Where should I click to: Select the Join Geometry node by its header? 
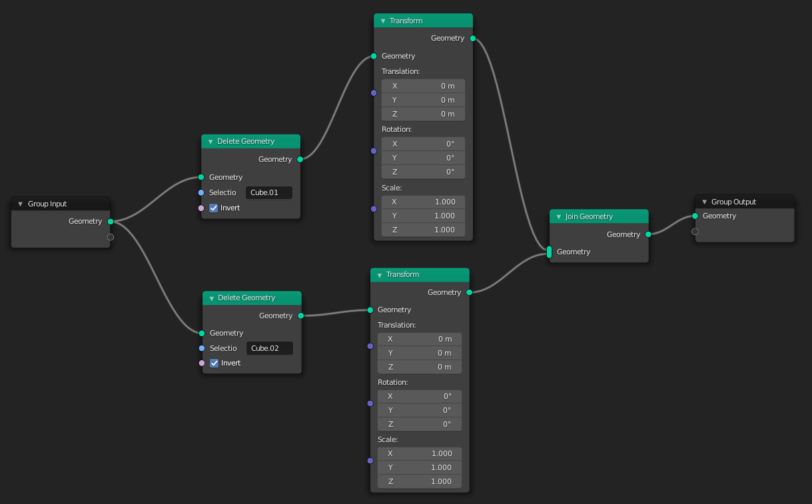[x=599, y=216]
